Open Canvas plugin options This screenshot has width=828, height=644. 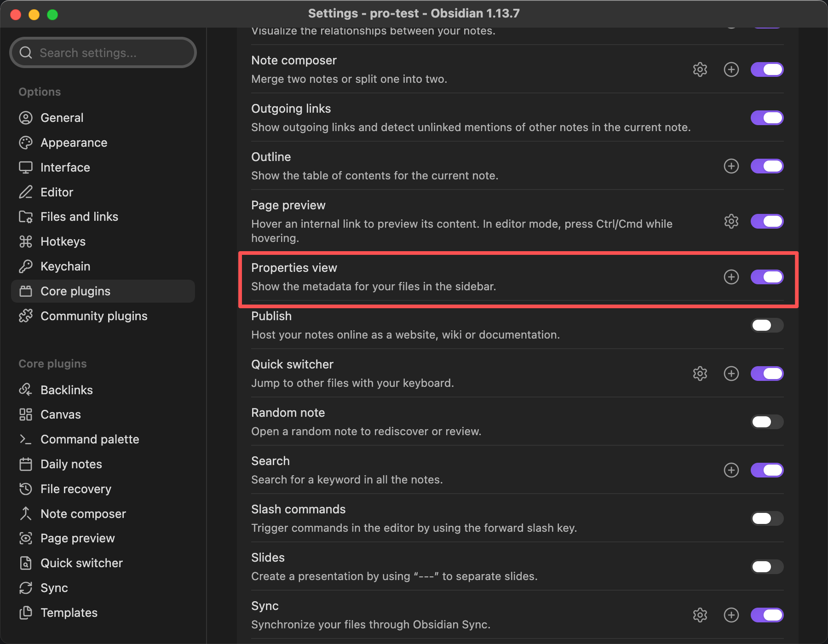[103, 414]
